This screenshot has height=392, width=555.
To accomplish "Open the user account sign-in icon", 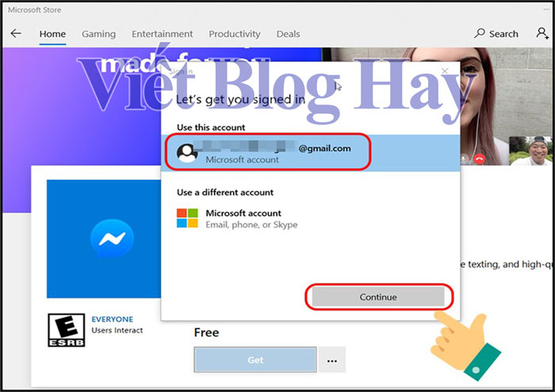I will point(542,33).
